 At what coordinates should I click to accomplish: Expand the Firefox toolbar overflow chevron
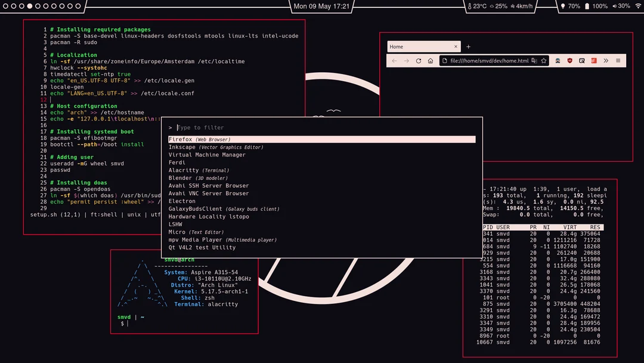point(606,60)
